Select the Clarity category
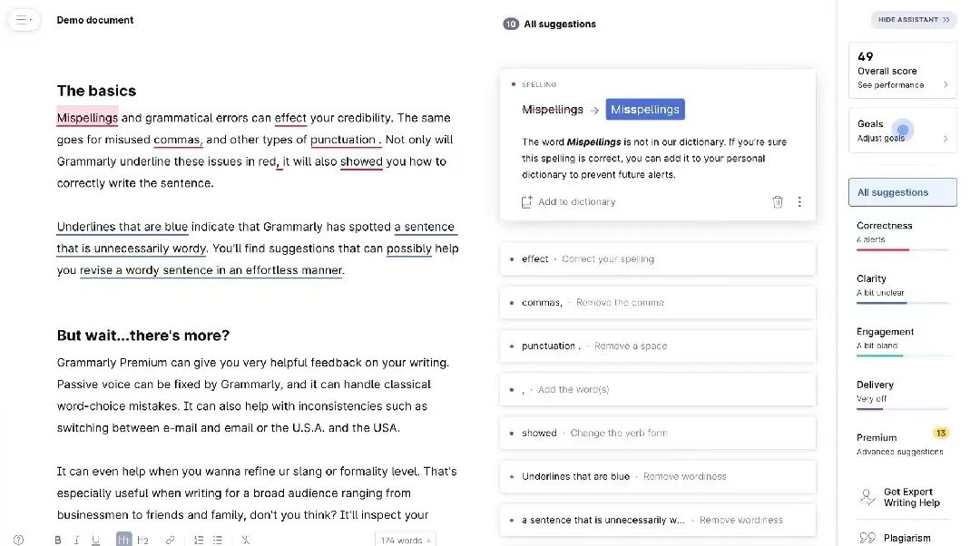This screenshot has height=546, width=980. tap(903, 288)
